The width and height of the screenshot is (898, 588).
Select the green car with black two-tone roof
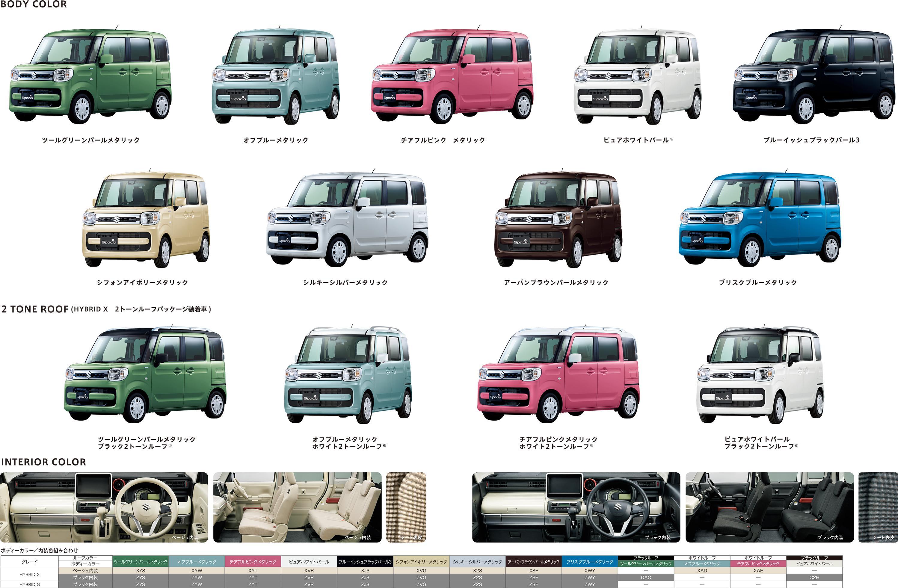point(145,374)
